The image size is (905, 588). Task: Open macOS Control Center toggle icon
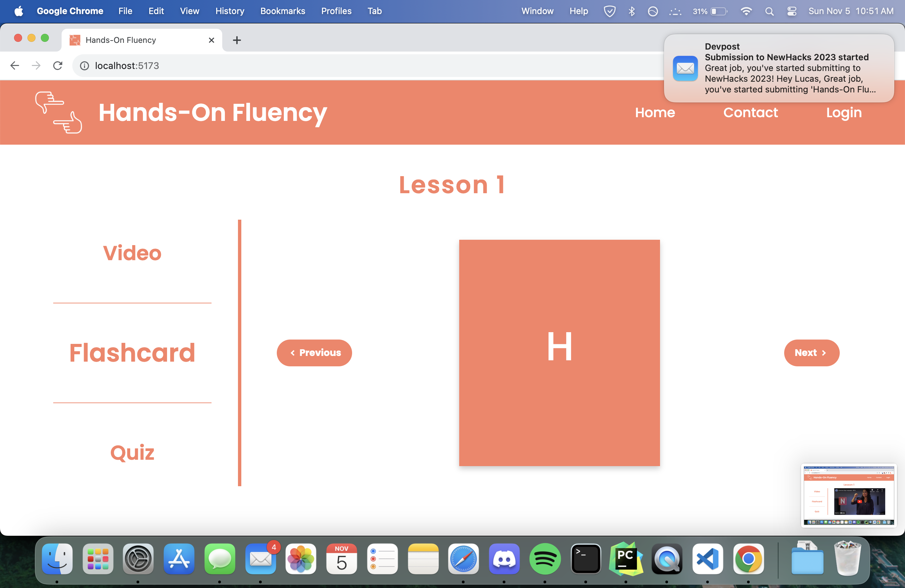792,11
